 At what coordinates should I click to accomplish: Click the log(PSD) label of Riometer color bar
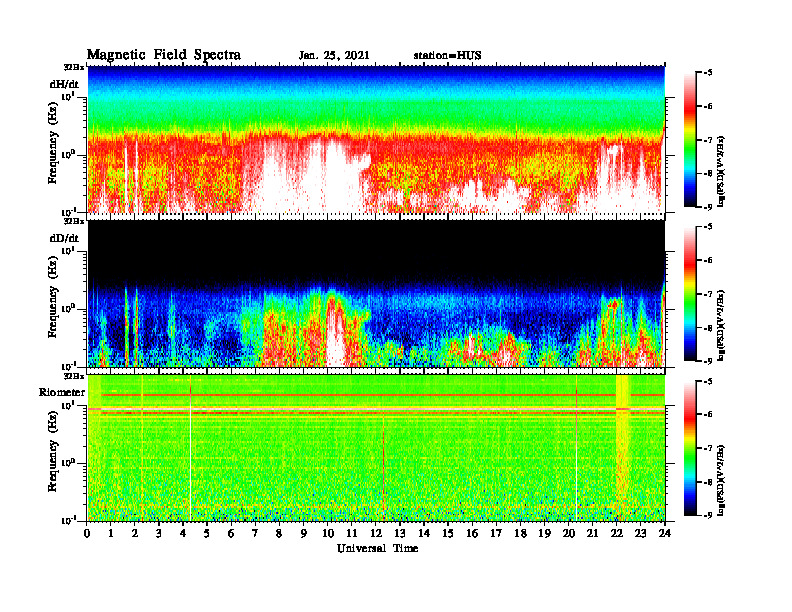tap(722, 479)
